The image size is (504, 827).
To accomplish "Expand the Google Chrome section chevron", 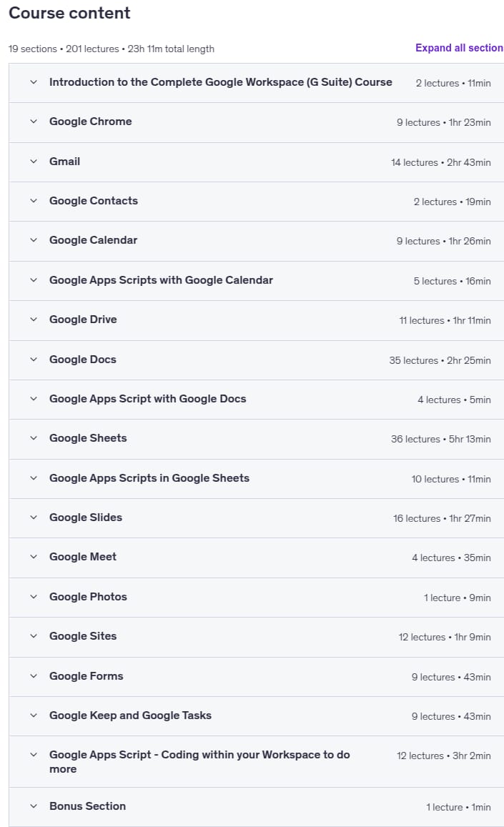I will 34,122.
